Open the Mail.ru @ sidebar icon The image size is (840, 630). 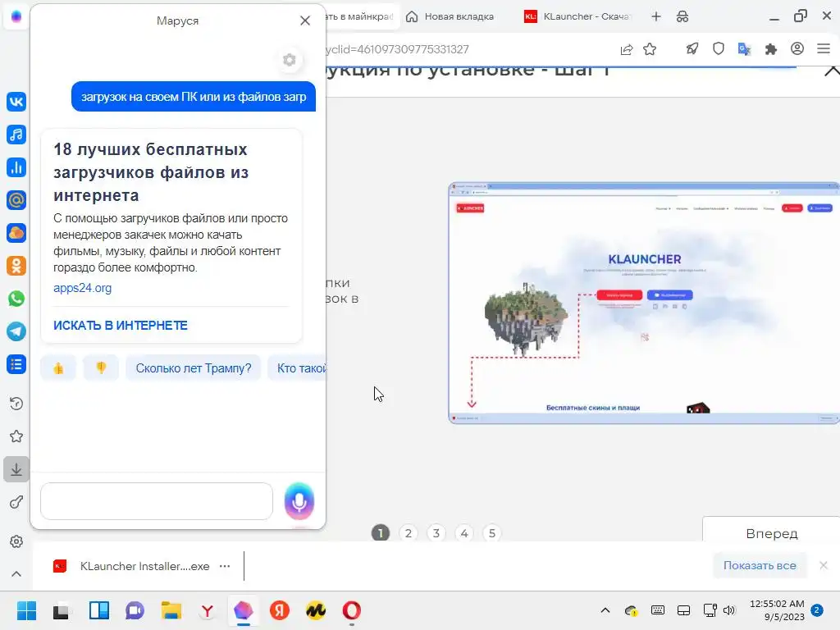pos(16,200)
